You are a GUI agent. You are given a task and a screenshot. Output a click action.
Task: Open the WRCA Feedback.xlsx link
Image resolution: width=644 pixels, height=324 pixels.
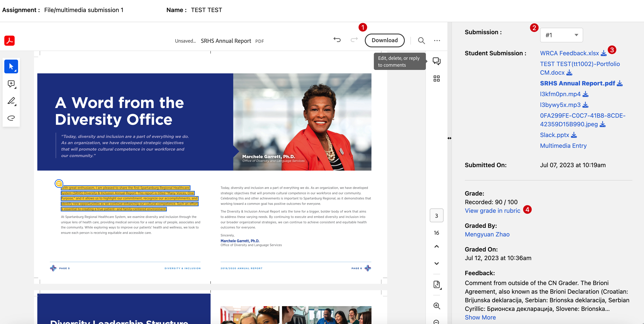point(569,53)
